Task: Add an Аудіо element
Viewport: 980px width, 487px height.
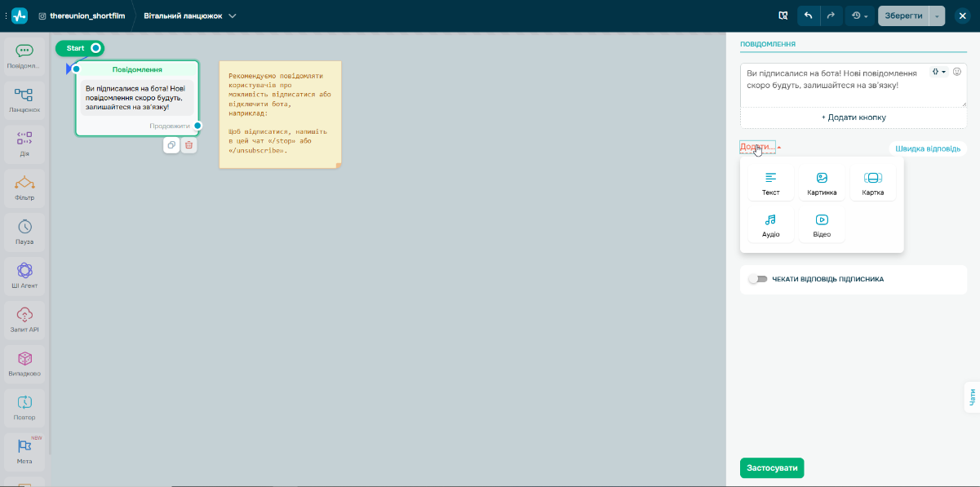Action: click(x=771, y=226)
